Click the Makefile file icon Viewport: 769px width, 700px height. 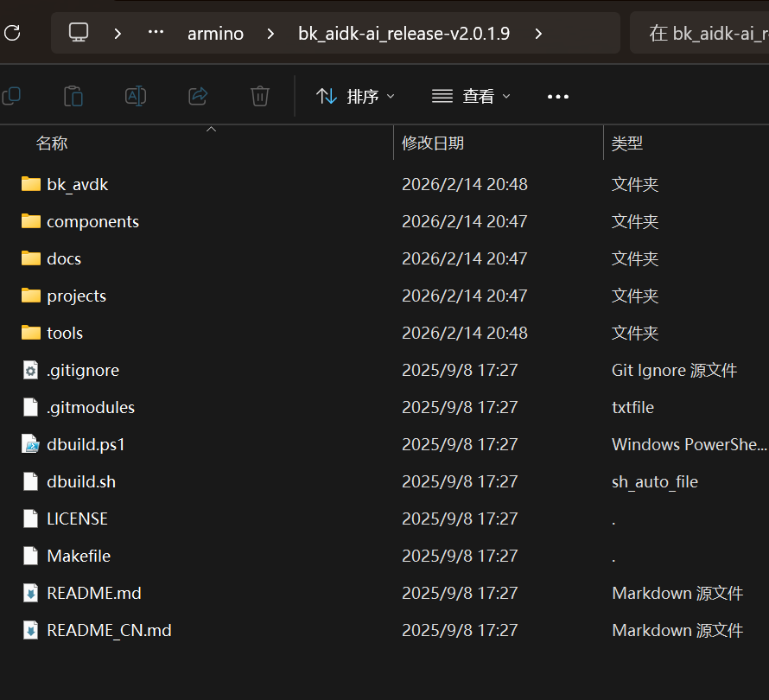coord(30,556)
